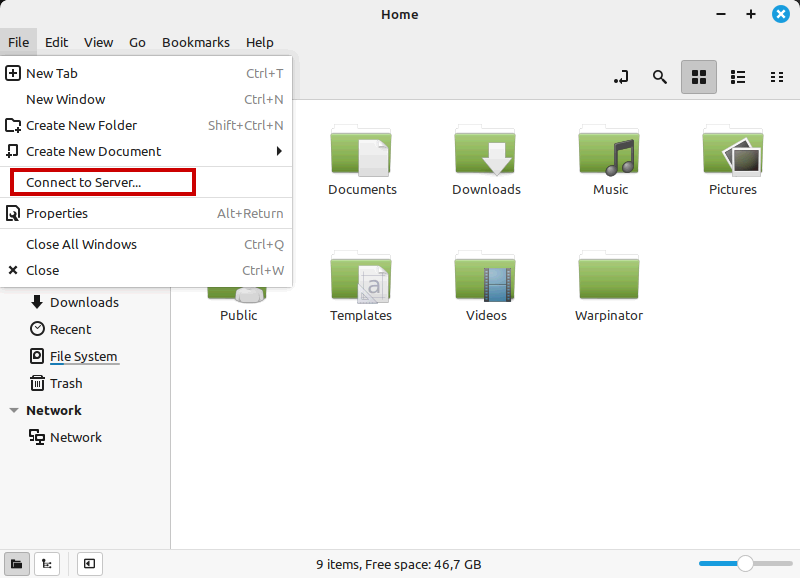The width and height of the screenshot is (800, 578).
Task: Hide the sidebar with status bar button
Action: (89, 564)
